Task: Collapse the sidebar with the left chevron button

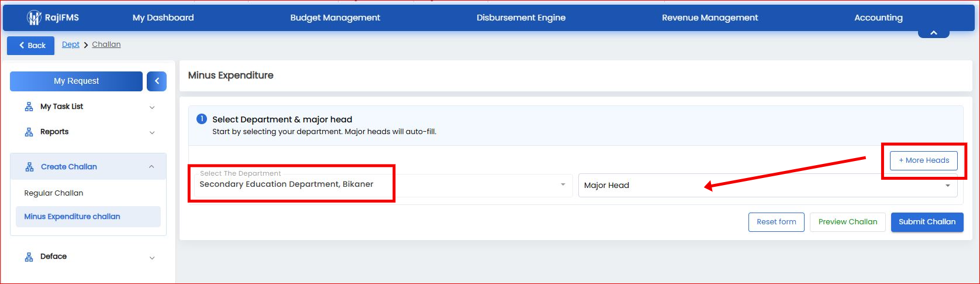Action: click(x=157, y=81)
